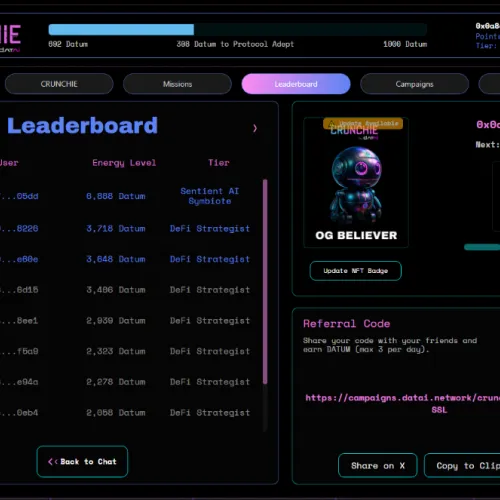Click the CRUNCHIE robot NFT badge image
Image resolution: width=500 pixels, height=500 pixels.
click(x=356, y=182)
